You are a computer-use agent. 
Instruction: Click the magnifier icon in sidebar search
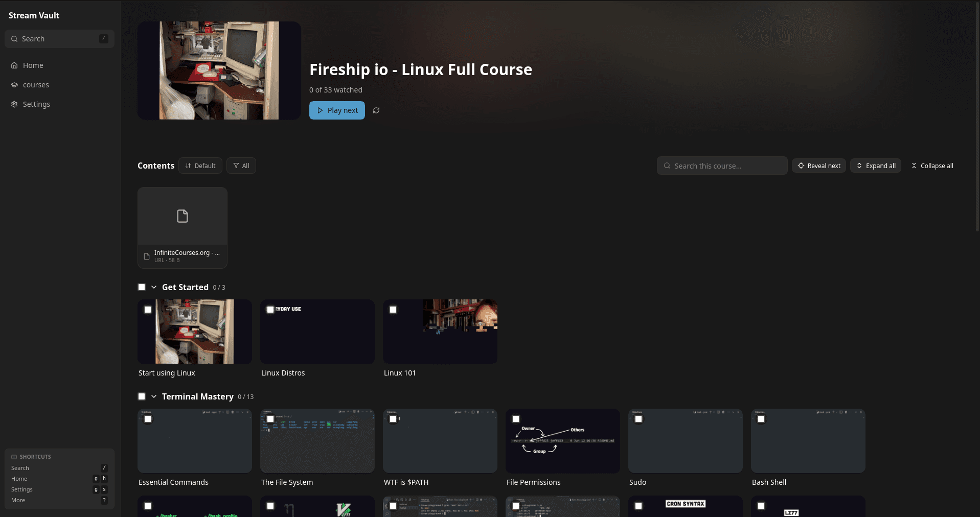point(14,39)
